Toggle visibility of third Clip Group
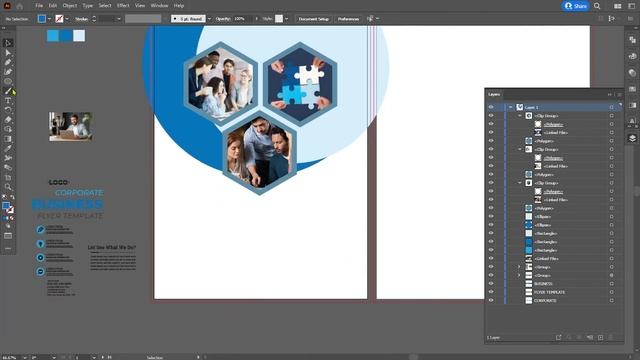The width and height of the screenshot is (640, 360). [491, 183]
